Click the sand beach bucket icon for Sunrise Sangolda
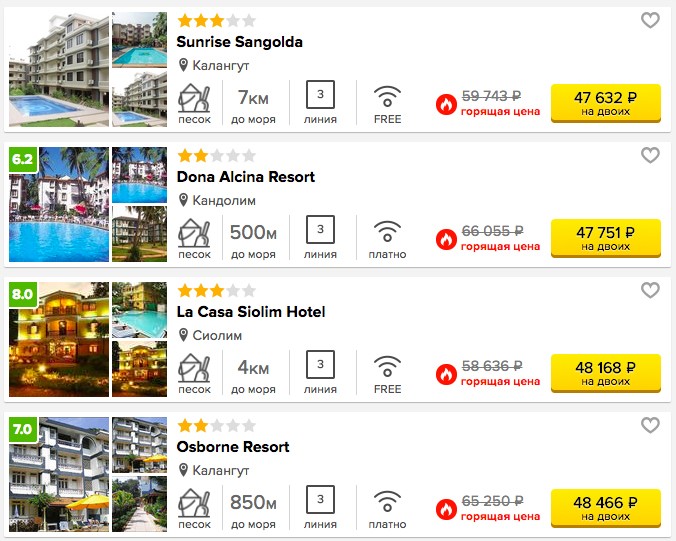 click(x=194, y=98)
